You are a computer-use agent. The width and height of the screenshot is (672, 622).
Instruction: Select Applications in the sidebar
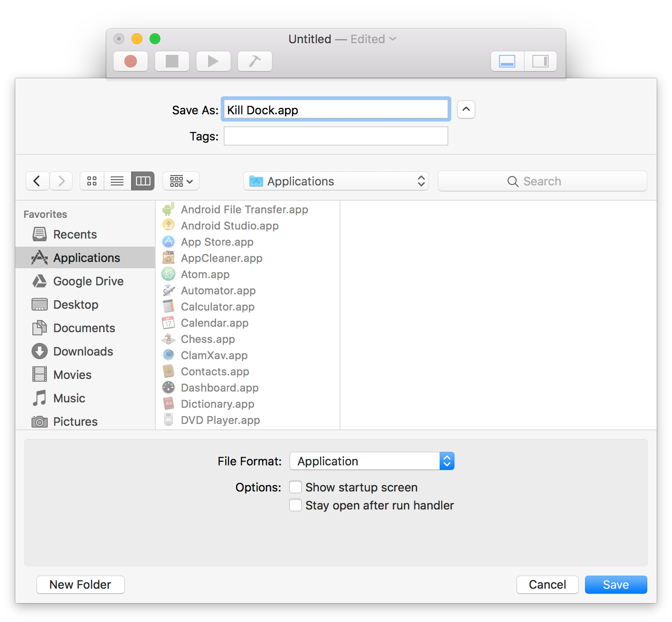pyautogui.click(x=85, y=258)
